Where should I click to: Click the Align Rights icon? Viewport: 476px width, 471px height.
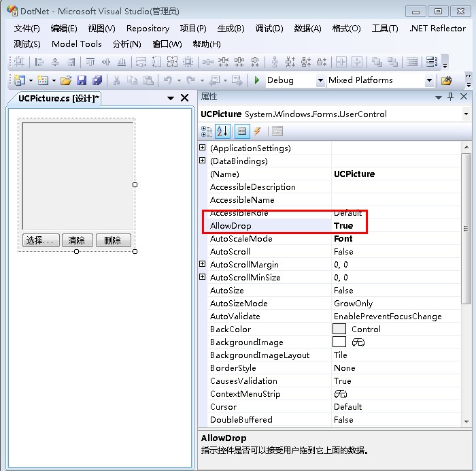click(x=71, y=62)
